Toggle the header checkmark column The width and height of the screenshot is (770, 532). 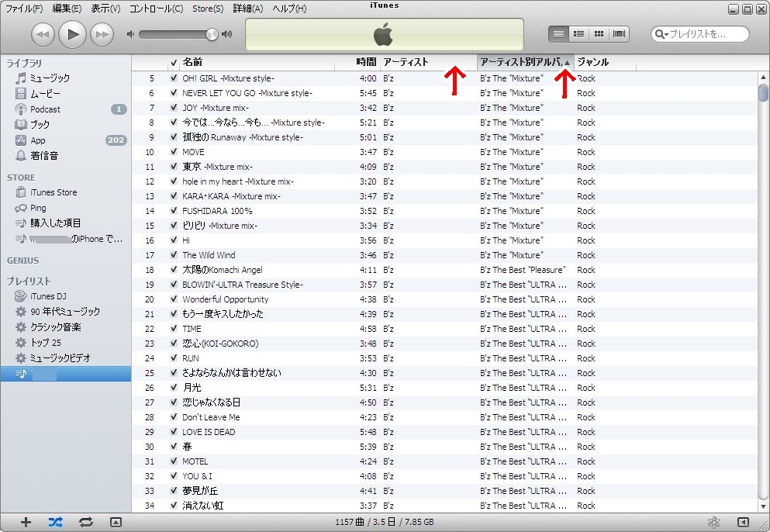click(x=174, y=63)
